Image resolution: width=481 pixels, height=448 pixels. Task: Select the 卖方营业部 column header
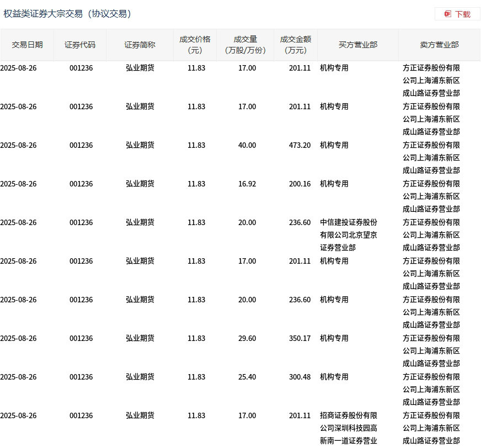point(439,45)
